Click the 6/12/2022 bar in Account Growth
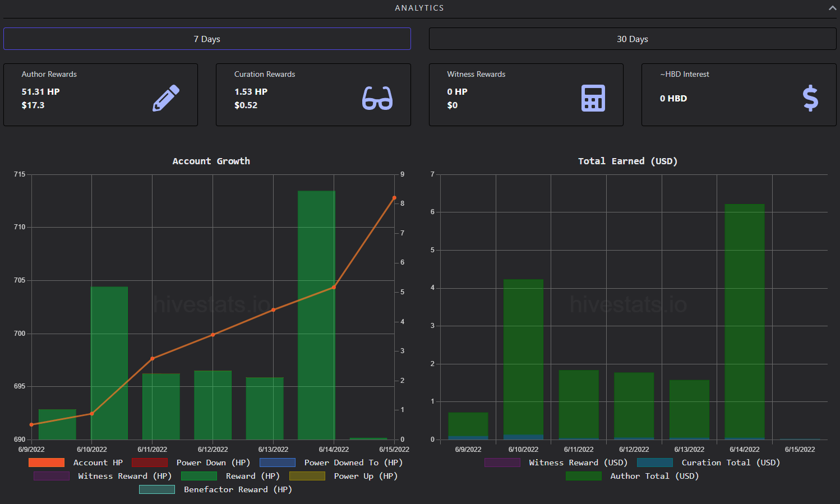The image size is (840, 504). pyautogui.click(x=213, y=405)
